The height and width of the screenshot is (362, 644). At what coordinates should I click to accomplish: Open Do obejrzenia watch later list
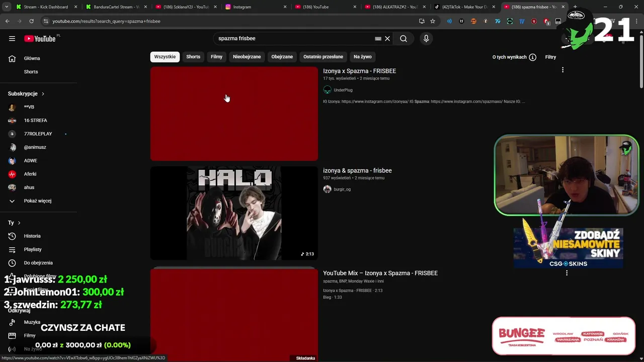[38, 262]
